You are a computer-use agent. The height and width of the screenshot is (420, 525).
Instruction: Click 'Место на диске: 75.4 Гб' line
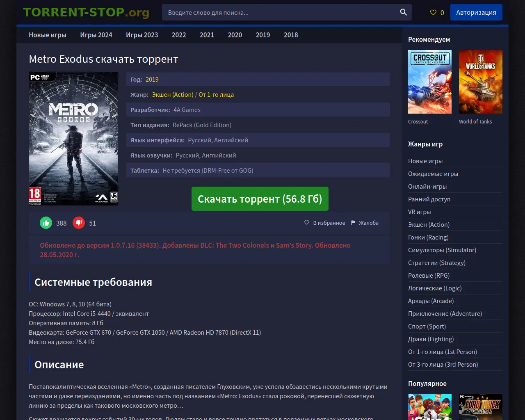click(x=62, y=342)
